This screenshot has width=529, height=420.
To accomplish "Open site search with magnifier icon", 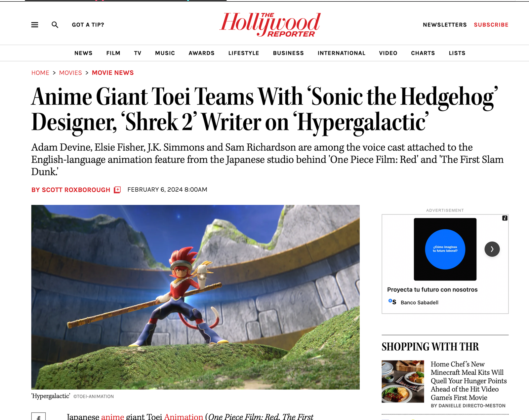I will tap(55, 25).
